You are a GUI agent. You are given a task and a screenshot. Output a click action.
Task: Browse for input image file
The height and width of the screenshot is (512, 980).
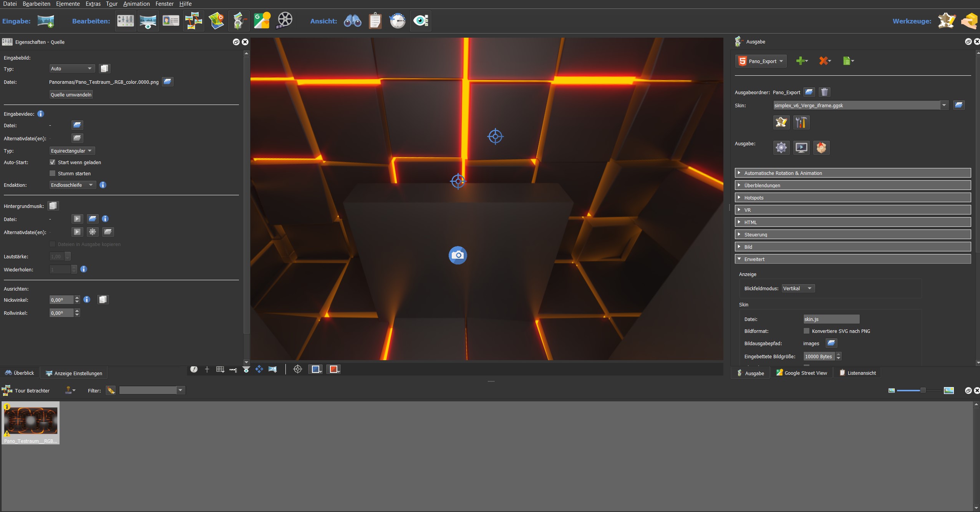tap(167, 81)
